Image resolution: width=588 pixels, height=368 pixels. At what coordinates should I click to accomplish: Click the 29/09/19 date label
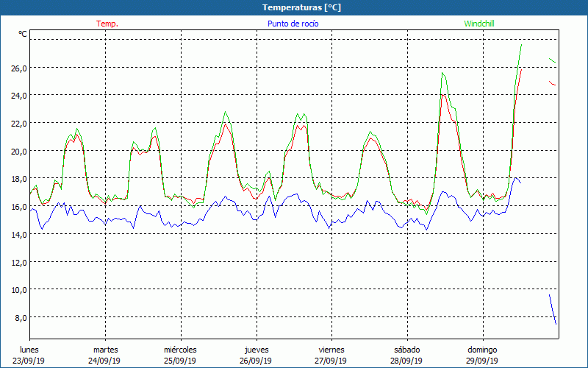point(482,361)
